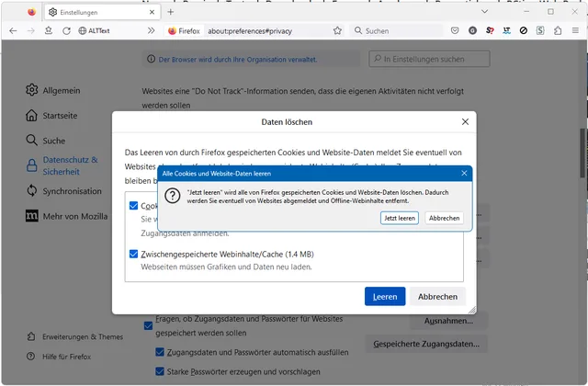Click the Suchen search bar
This screenshot has height=386, width=588.
(x=396, y=30)
